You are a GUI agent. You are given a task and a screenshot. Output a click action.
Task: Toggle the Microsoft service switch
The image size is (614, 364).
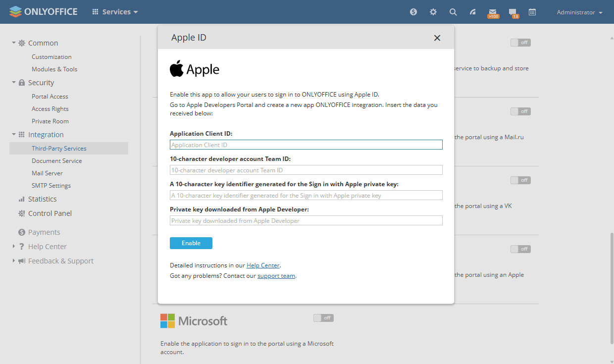pos(323,318)
